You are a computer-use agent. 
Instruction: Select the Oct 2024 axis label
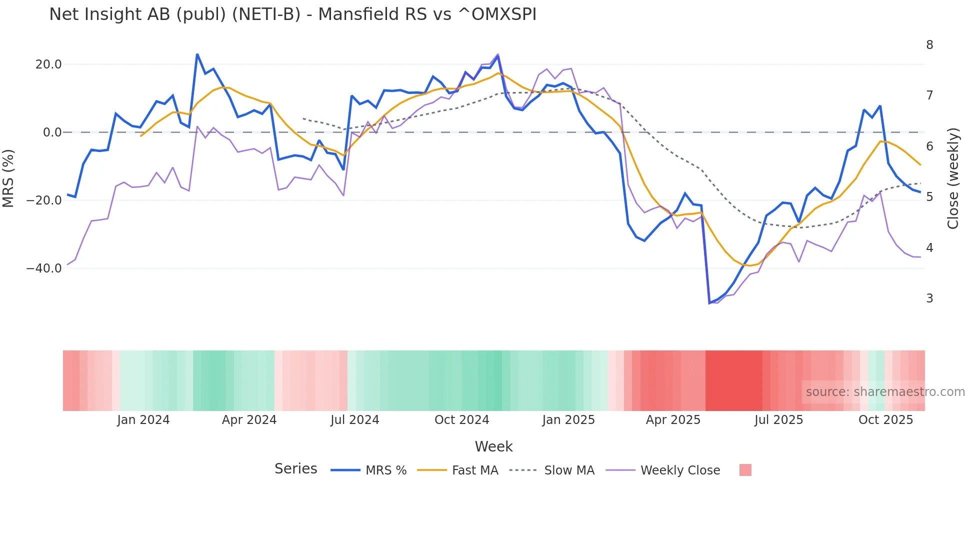(461, 420)
